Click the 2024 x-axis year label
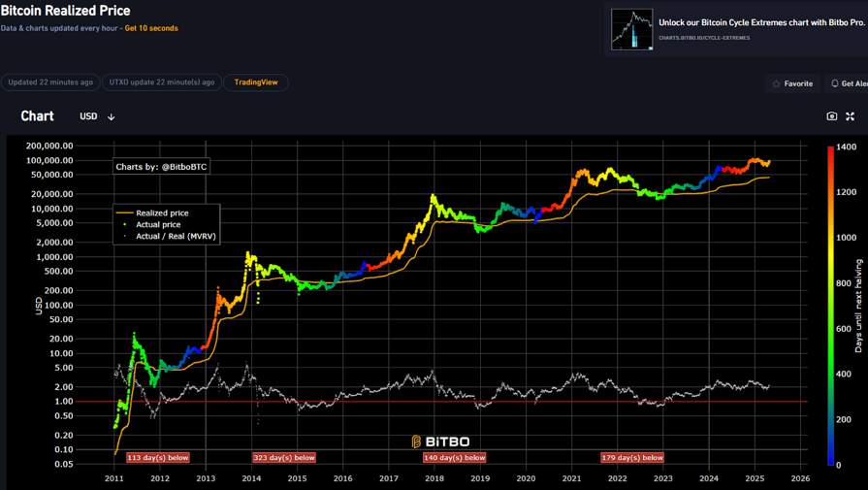 (709, 478)
